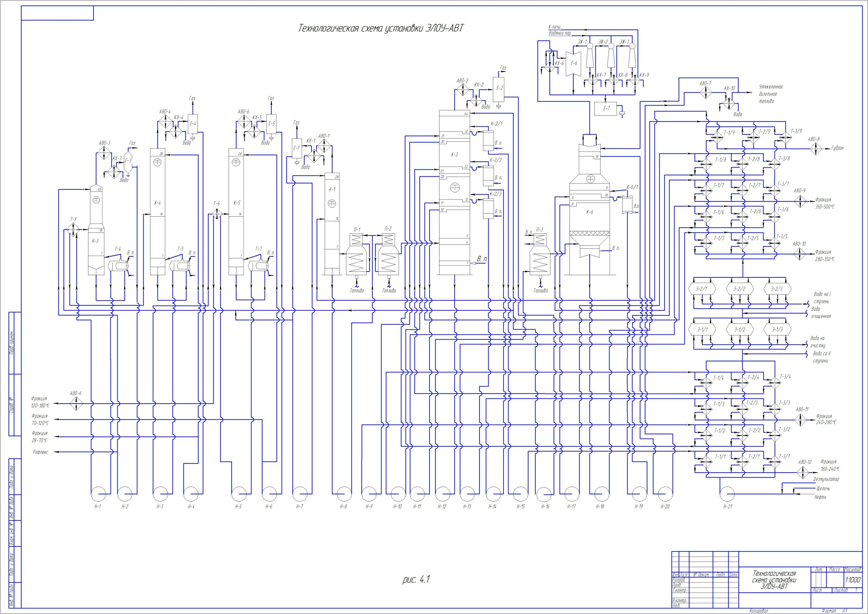Select the title block 'Технологическая схема установки ЭЛОУ-АВТ'

click(x=774, y=580)
